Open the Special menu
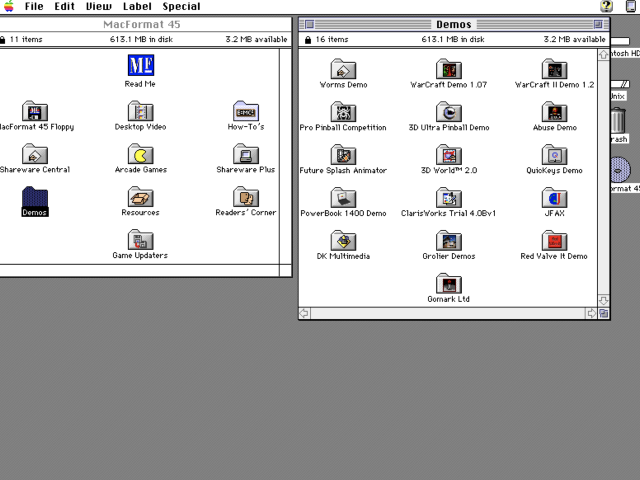 click(x=181, y=7)
